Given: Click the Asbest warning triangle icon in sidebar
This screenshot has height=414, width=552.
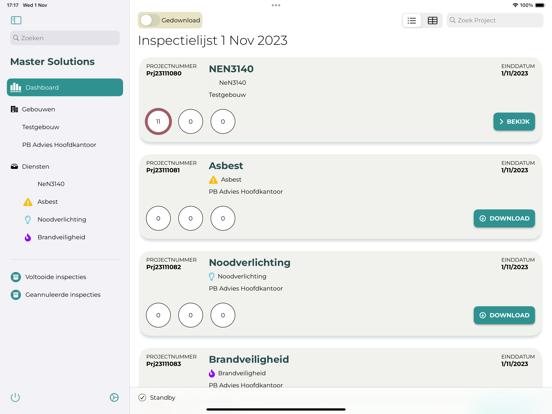Looking at the screenshot, I should [x=28, y=202].
